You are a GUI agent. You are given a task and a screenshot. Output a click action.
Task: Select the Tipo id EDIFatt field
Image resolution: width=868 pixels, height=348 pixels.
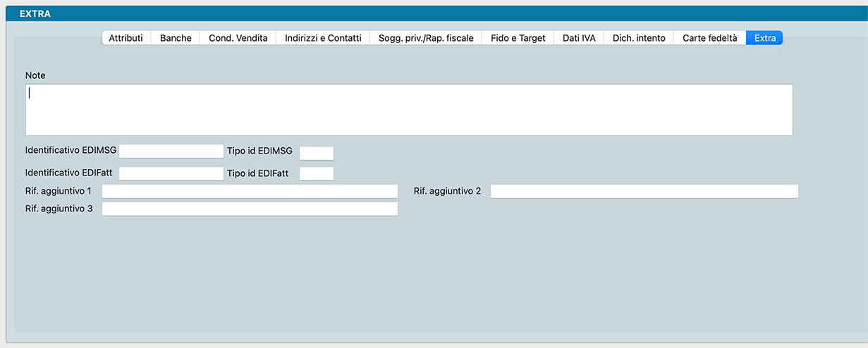(x=316, y=173)
